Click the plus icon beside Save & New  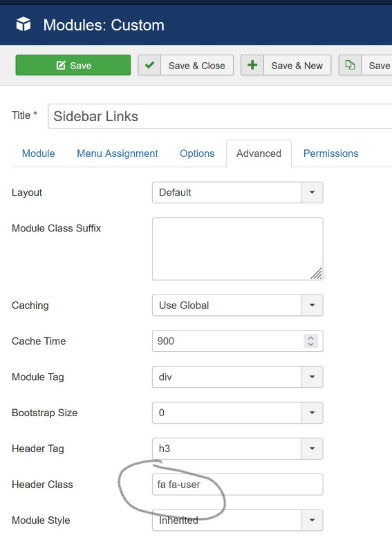coord(252,65)
